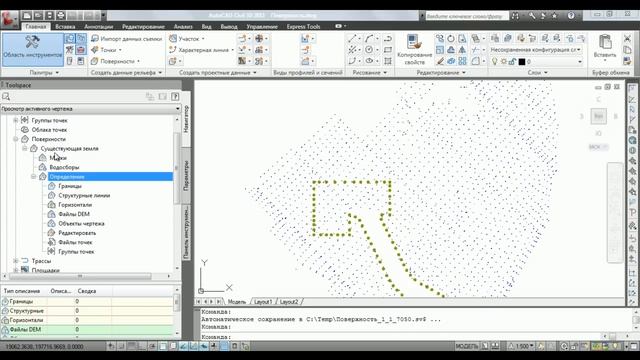This screenshot has width=640, height=360.
Task: Select Структурные линии tree item
Action: (84, 196)
